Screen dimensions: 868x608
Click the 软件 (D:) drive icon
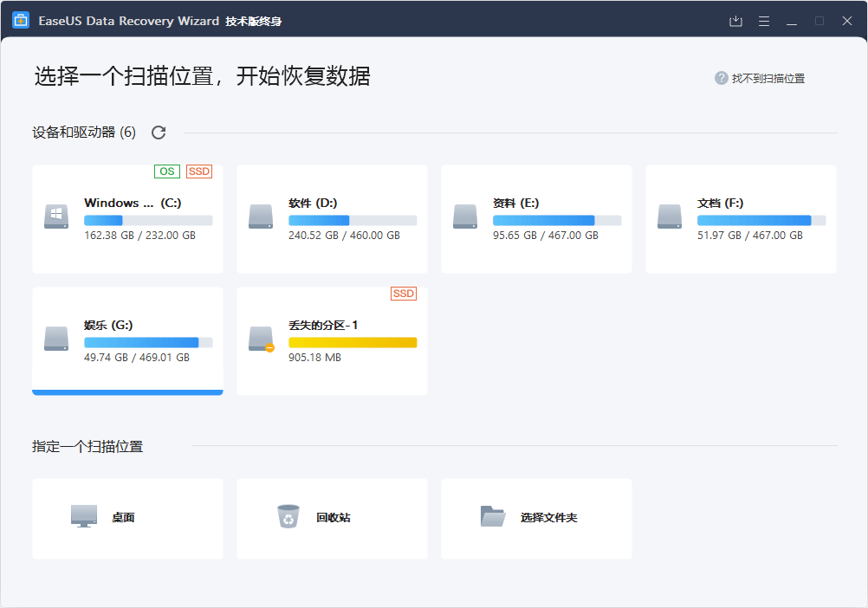(x=261, y=217)
